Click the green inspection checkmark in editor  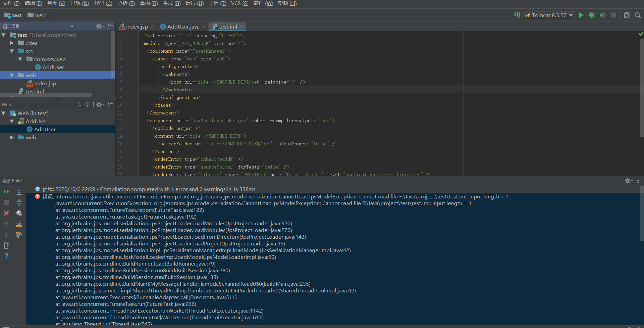(x=640, y=34)
